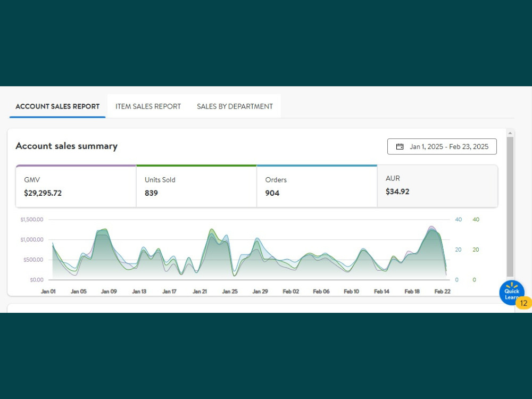This screenshot has width=532, height=399.
Task: Click the $29,295.72 GMV value
Action: [x=43, y=193]
